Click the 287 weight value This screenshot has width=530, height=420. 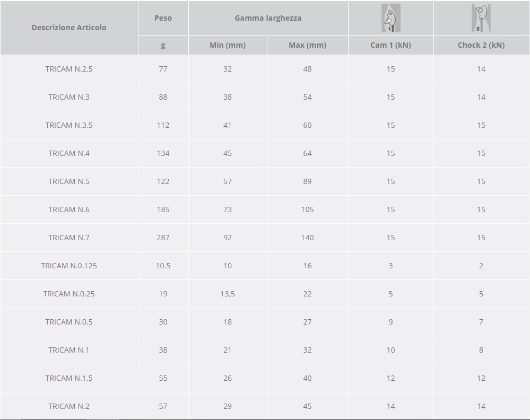163,238
